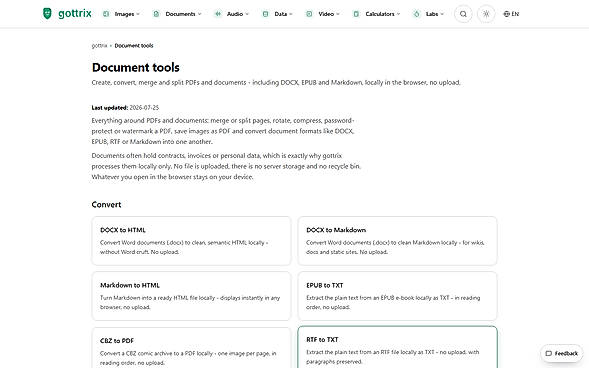Screen dimensions: 589x368
Task: Click the EN language label
Action: coord(515,14)
